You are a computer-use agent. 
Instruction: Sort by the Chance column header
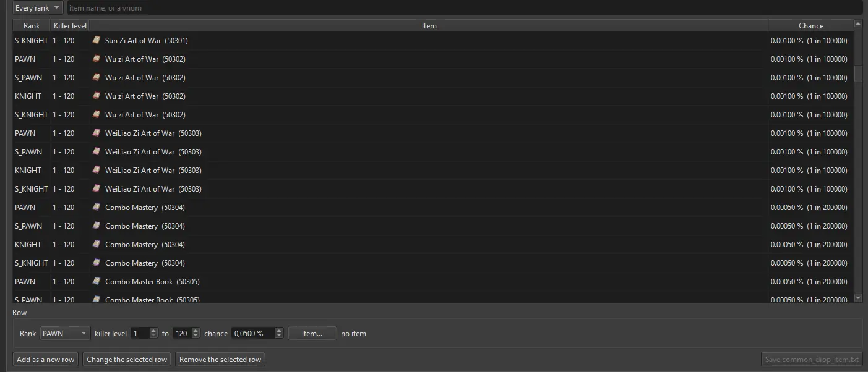[x=810, y=26]
